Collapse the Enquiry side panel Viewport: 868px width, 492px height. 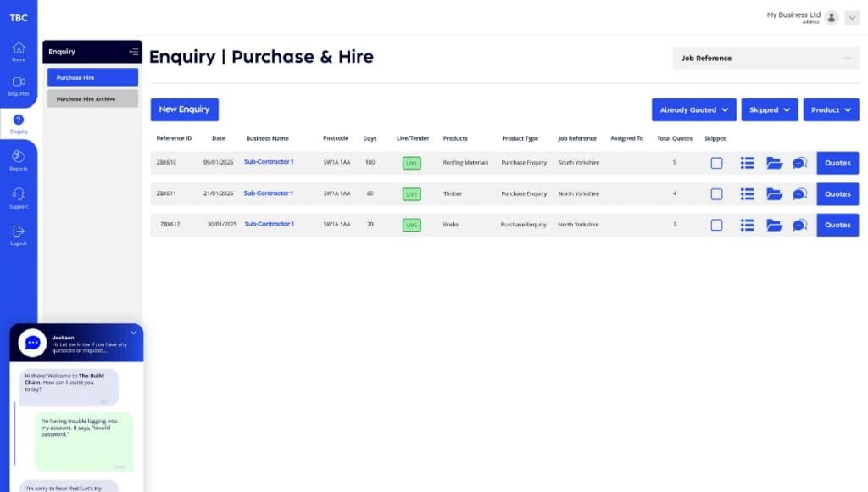133,52
